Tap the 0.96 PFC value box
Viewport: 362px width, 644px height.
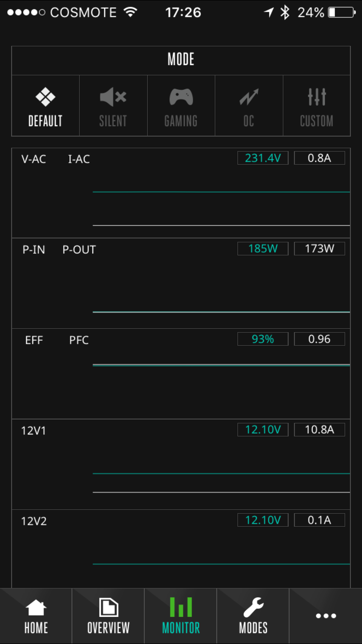(320, 339)
